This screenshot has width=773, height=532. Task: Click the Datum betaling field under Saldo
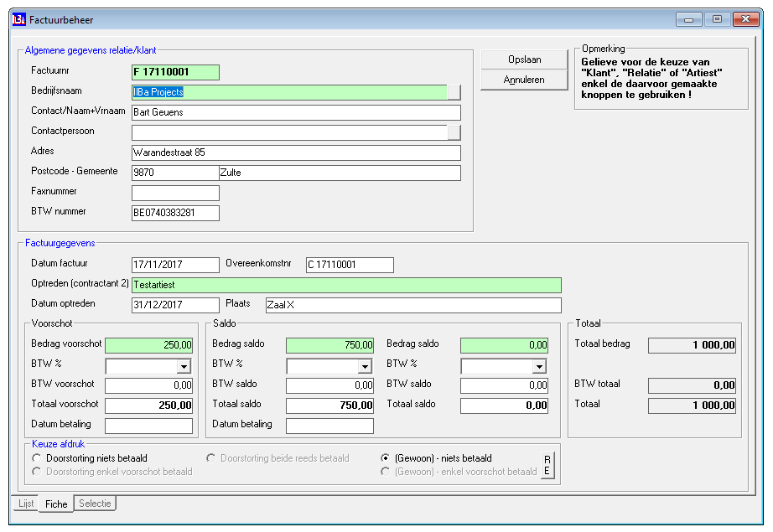(329, 426)
